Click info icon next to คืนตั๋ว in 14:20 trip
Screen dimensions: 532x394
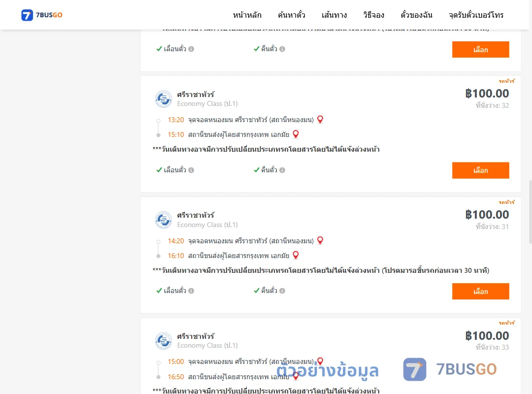coord(282,291)
